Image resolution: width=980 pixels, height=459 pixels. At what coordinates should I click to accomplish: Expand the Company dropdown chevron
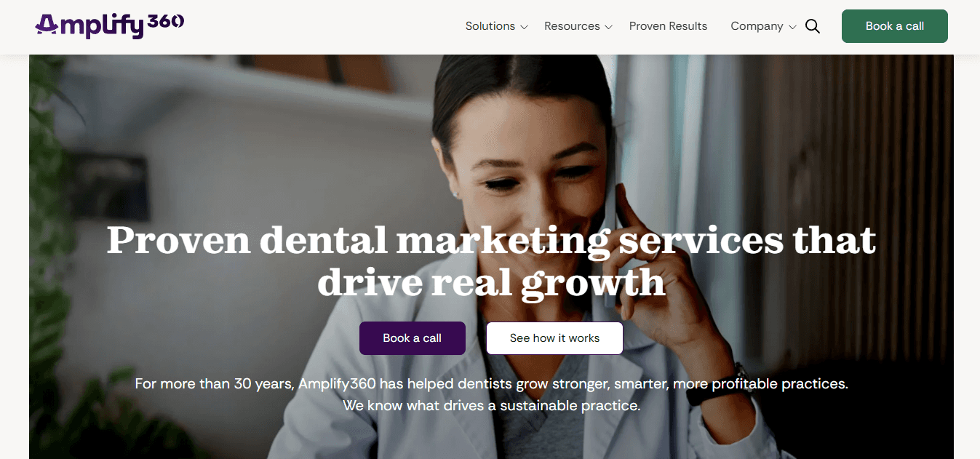pyautogui.click(x=792, y=27)
